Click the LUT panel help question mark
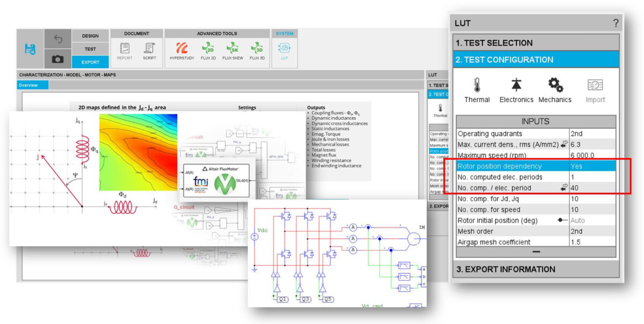Viewport: 644px width, 324px height. tap(615, 23)
